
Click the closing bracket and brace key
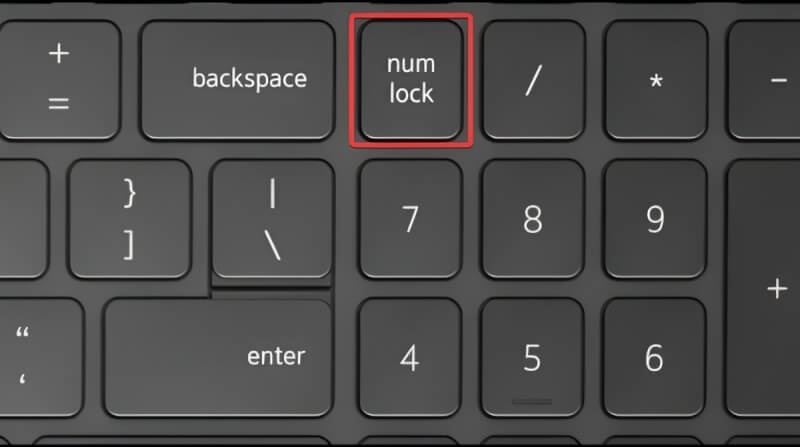click(x=130, y=219)
